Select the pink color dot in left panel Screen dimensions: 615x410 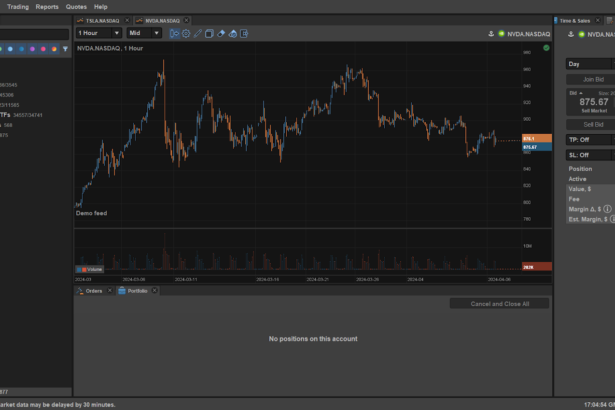pyautogui.click(x=43, y=48)
